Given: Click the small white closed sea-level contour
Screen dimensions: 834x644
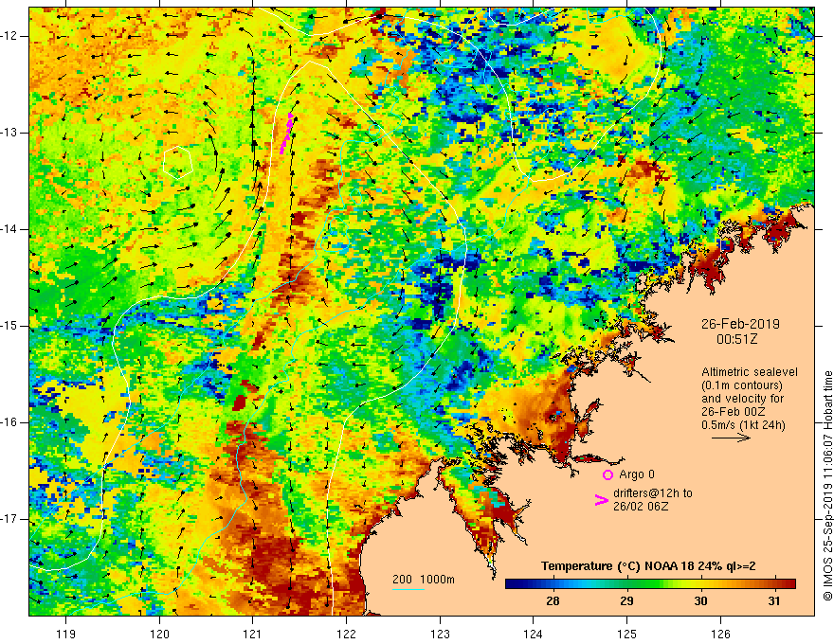Looking at the screenshot, I should pos(177,163).
